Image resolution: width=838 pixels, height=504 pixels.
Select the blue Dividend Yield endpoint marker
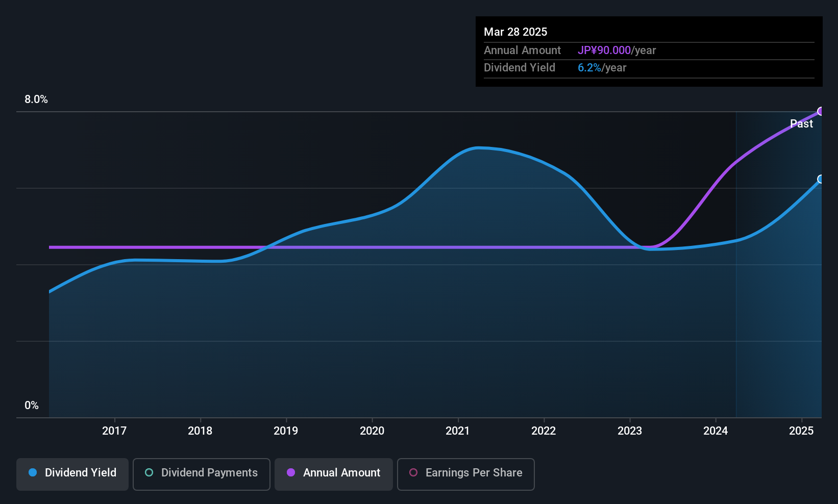coord(821,179)
